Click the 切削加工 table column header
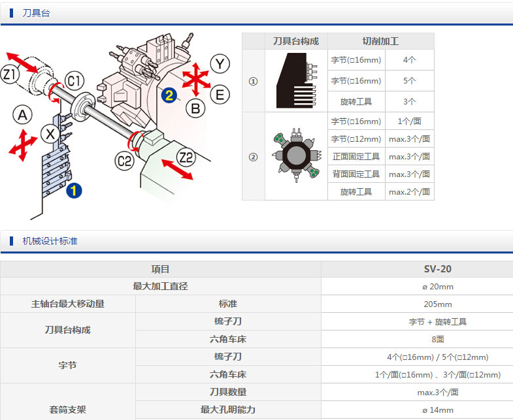This screenshot has width=513, height=420. (380, 41)
